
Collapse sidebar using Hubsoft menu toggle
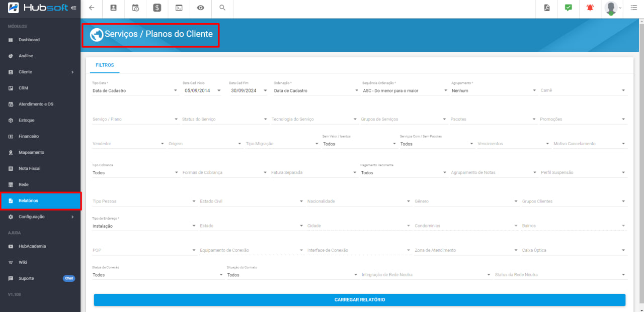click(x=74, y=8)
